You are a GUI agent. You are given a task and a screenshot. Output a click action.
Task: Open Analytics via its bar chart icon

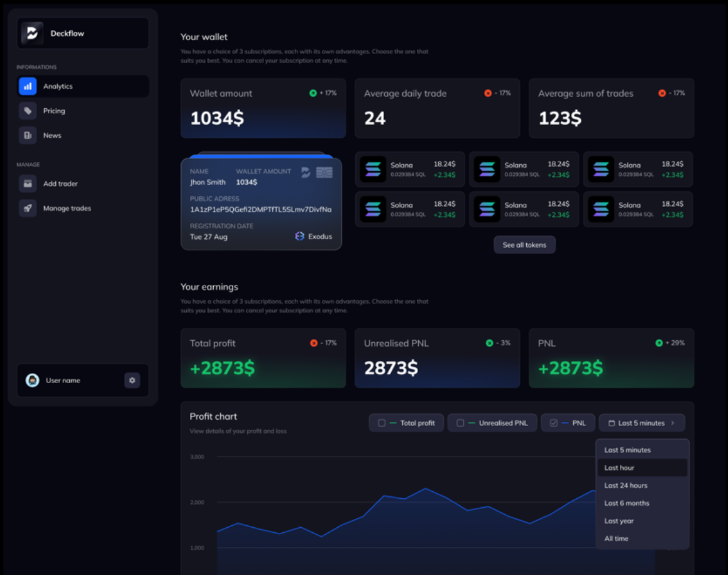(28, 86)
